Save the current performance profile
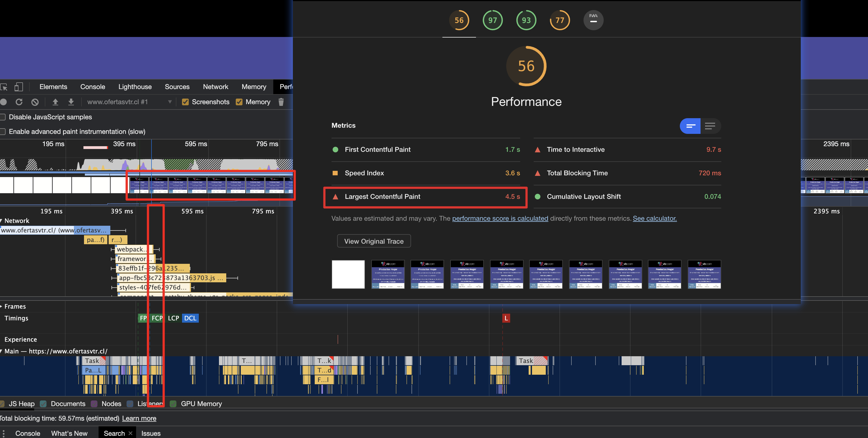 [71, 102]
